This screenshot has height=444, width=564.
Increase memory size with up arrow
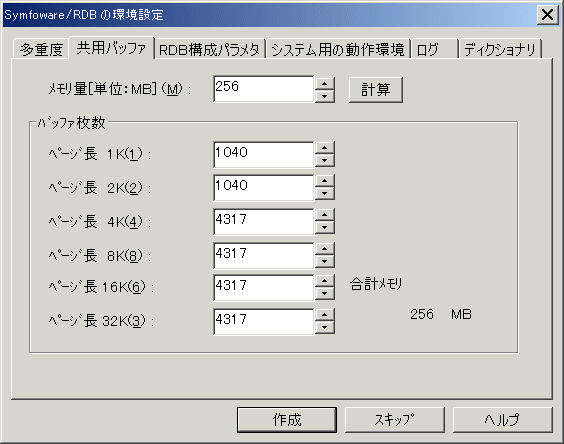[x=325, y=83]
